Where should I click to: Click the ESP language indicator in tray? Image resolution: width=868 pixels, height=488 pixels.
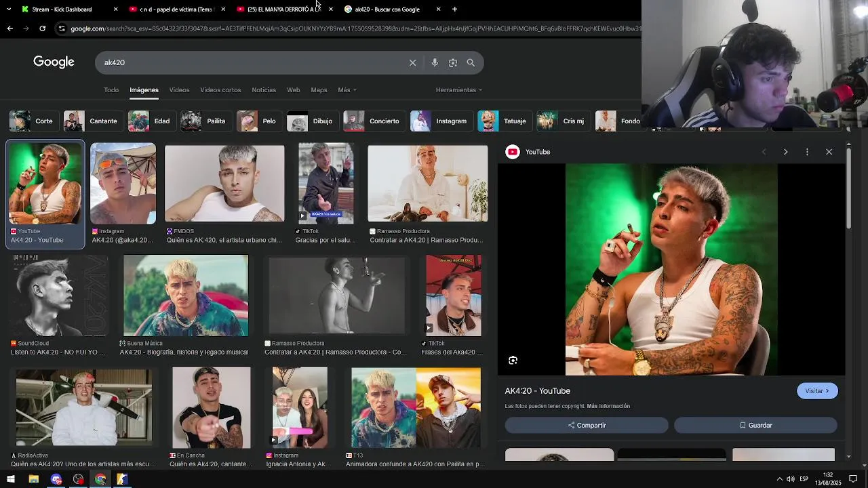click(x=804, y=479)
